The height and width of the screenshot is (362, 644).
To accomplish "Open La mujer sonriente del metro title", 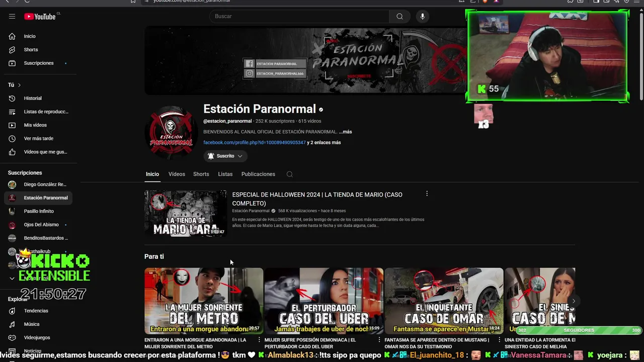I will 195,343.
